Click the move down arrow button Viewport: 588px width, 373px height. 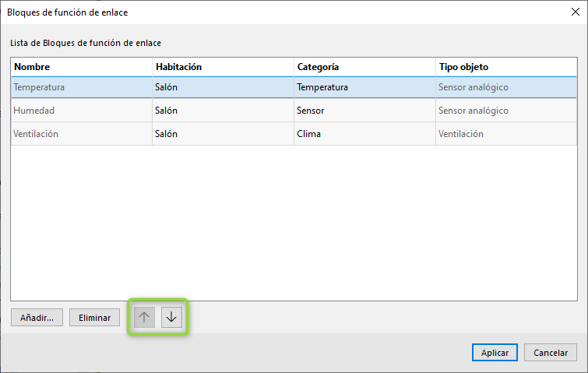[171, 317]
